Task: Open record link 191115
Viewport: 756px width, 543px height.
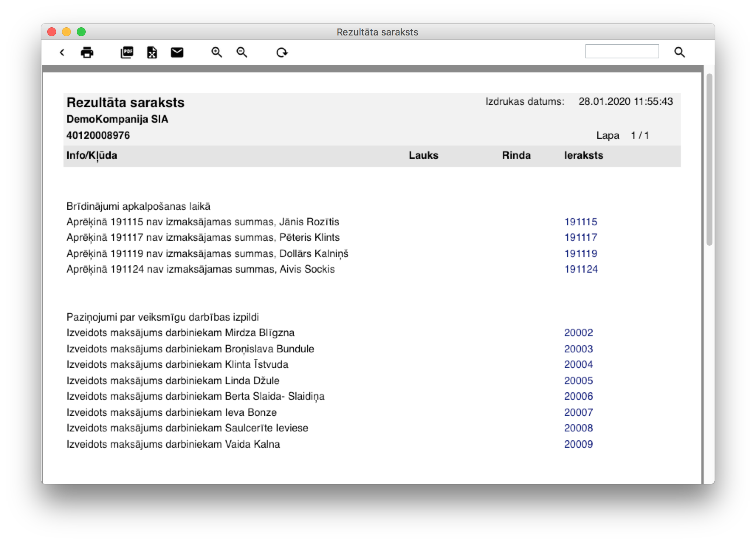Action: 581,222
